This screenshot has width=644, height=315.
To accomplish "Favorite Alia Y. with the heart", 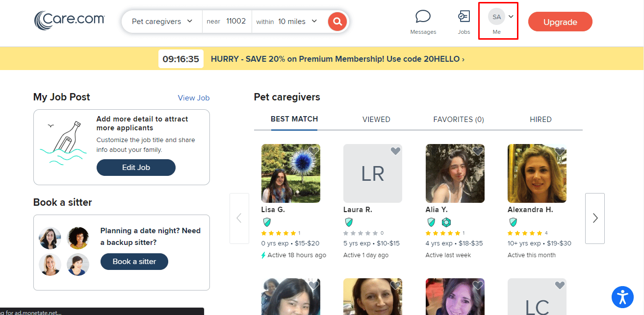I will click(x=478, y=151).
